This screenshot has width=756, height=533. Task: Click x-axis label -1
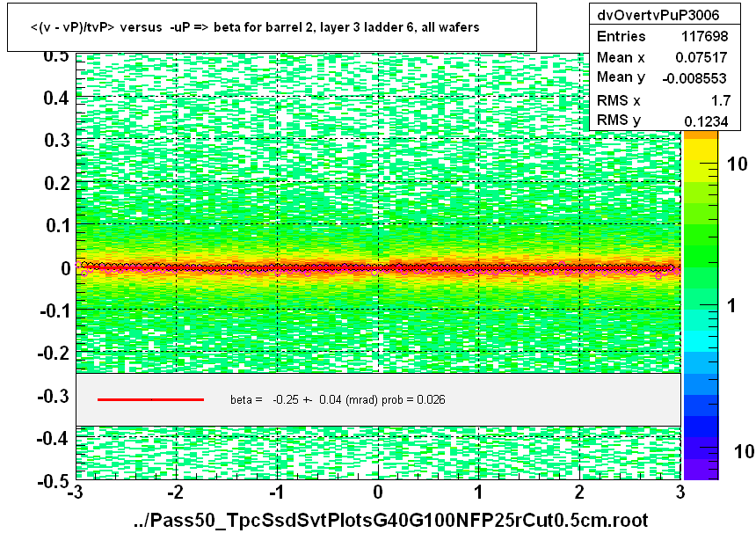[x=276, y=493]
